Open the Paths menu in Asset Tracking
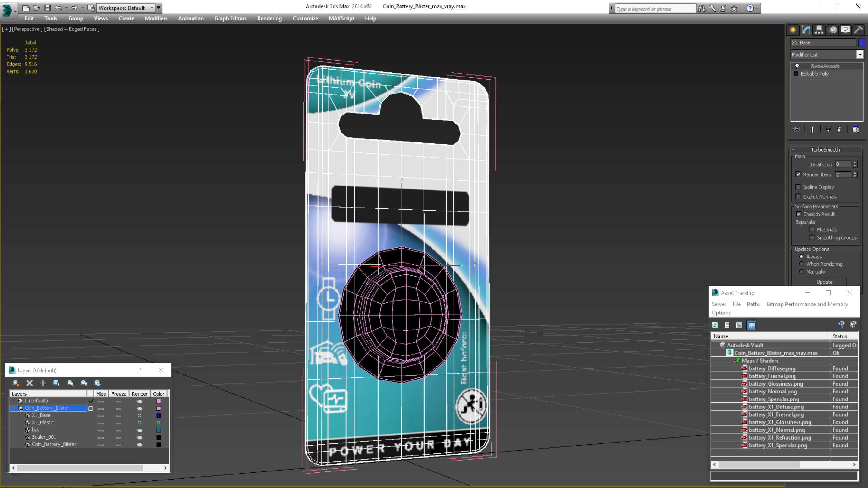The width and height of the screenshot is (868, 488). point(753,304)
